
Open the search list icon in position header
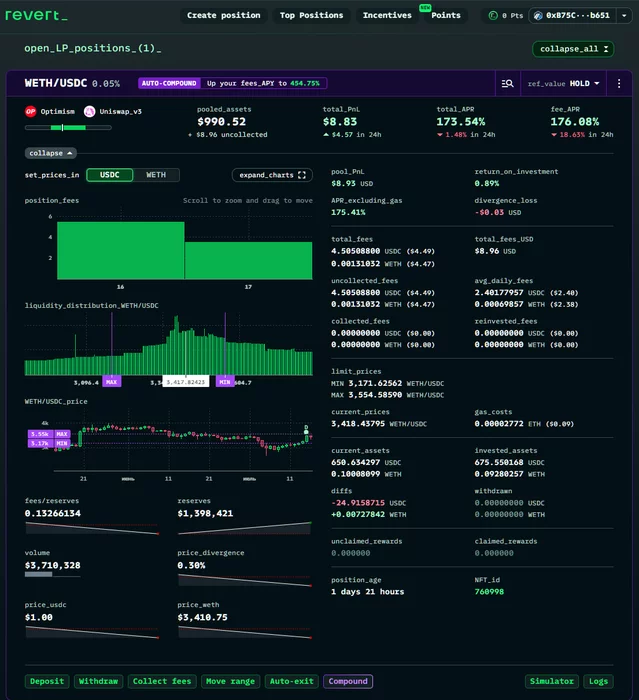point(507,83)
